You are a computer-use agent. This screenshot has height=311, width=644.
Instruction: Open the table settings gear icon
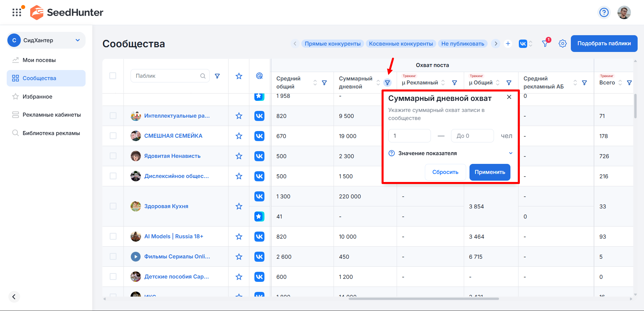point(562,44)
